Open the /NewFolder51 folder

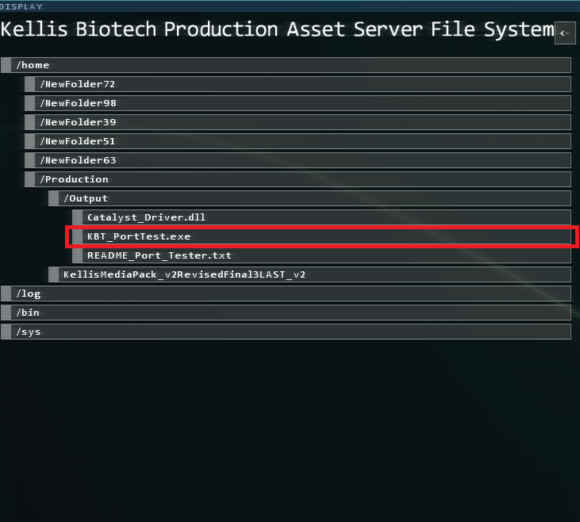point(298,141)
